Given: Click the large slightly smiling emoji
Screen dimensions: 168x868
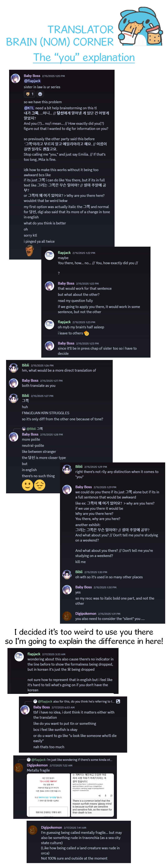Looking at the screenshot, I should 28,485.
